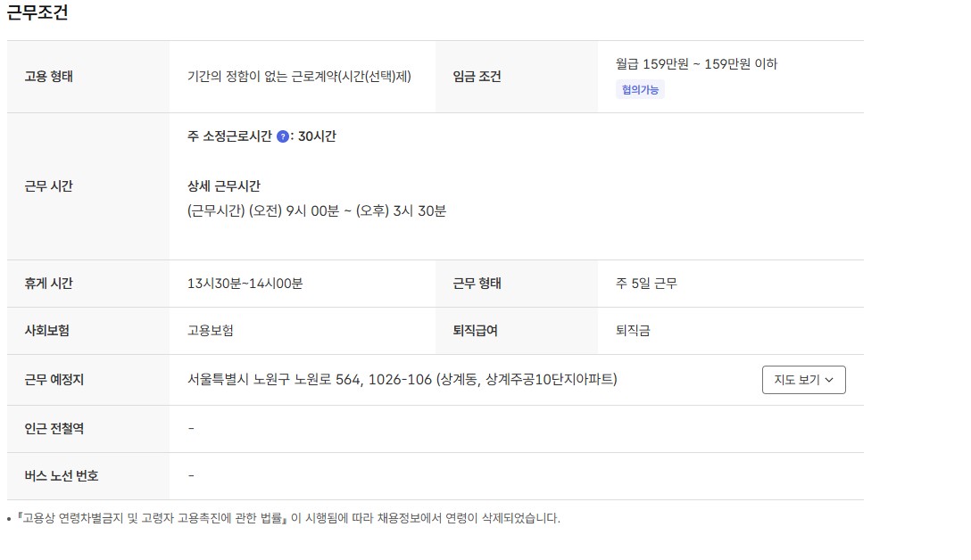Image resolution: width=971 pixels, height=560 pixels.
Task: Expand the 지도 보기 dropdown button
Action: click(803, 380)
